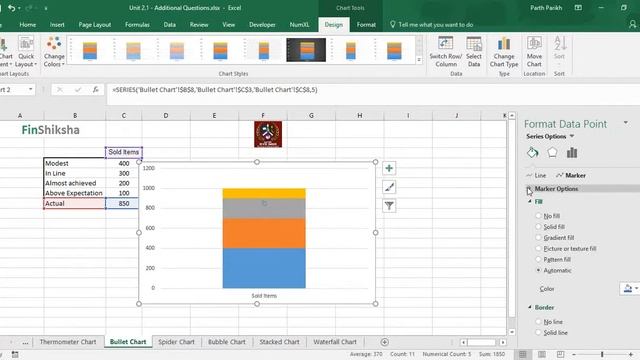Open the Insert ribbon tab

(57, 24)
